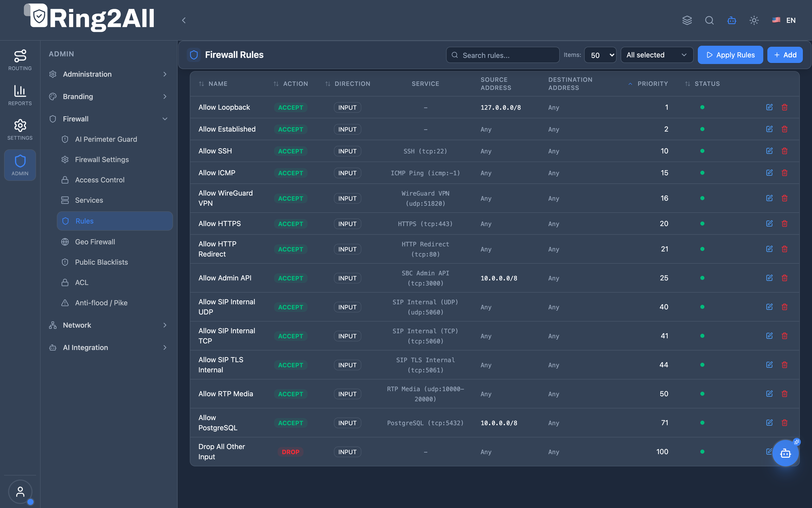
Task: Open the All selected filter dropdown
Action: pos(657,55)
